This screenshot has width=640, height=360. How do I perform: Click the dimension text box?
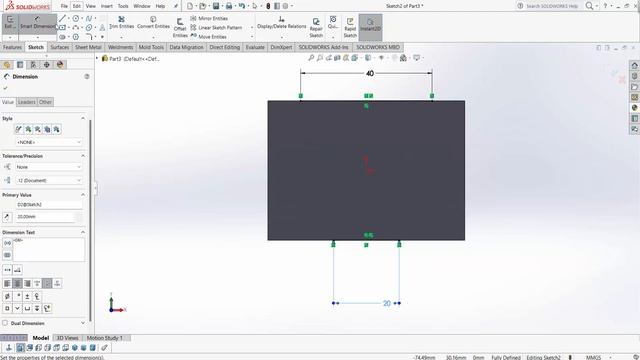coord(49,249)
